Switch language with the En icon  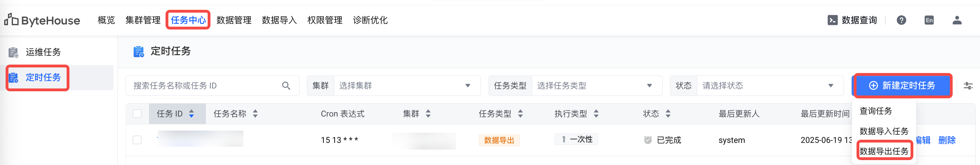coord(929,20)
